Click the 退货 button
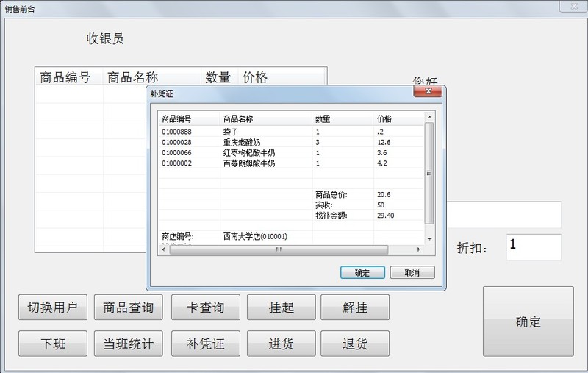This screenshot has height=373, width=588. pos(355,344)
